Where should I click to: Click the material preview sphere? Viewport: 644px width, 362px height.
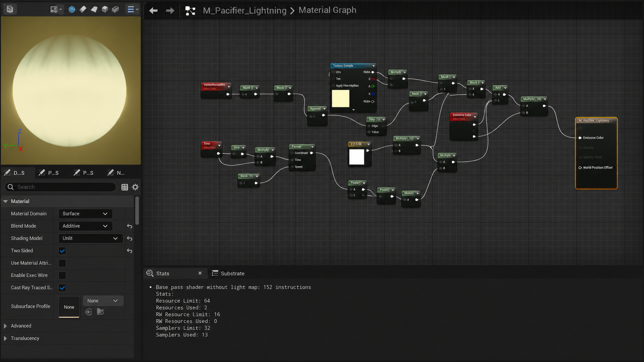(x=69, y=91)
